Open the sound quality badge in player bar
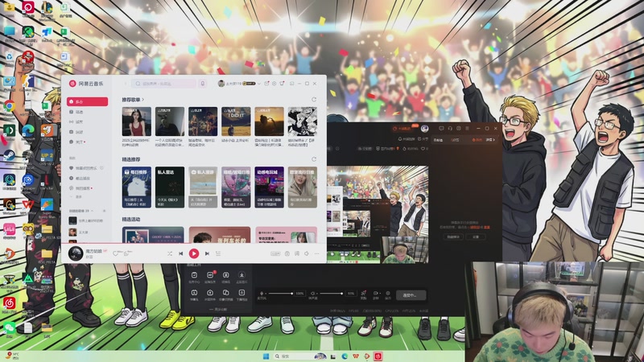The image size is (644, 362). coord(275,253)
